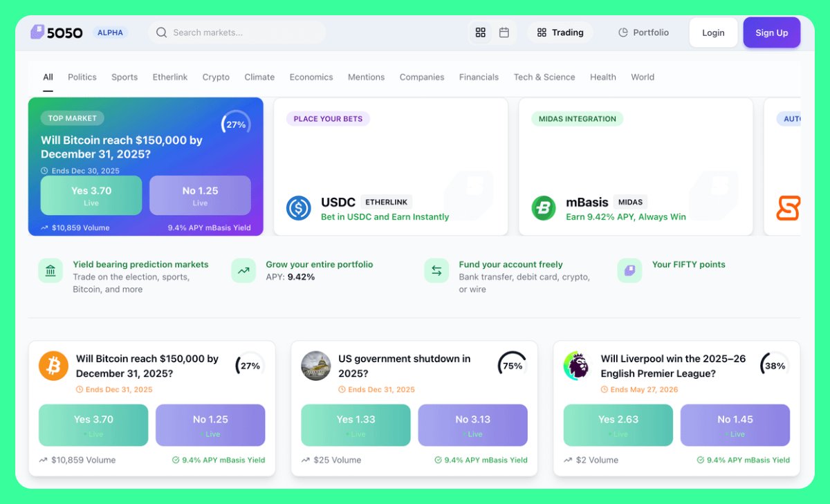
Task: Click Yes 2.63 on Liverpool card
Action: click(618, 425)
